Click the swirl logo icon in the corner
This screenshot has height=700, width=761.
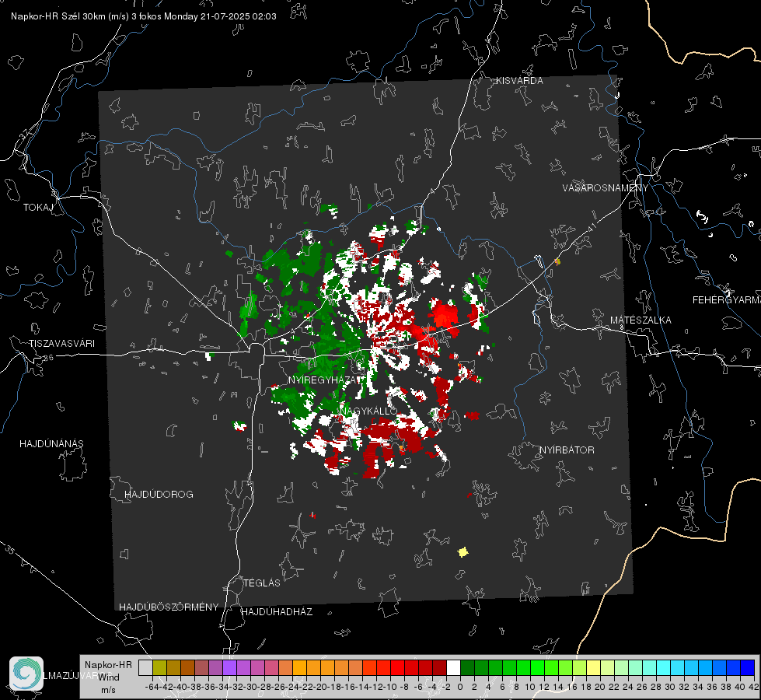[x=26, y=674]
